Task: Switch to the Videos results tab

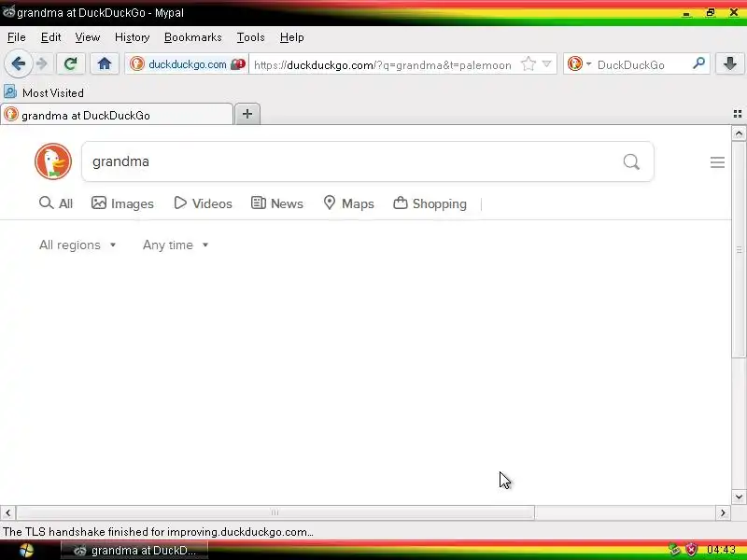Action: [x=203, y=203]
